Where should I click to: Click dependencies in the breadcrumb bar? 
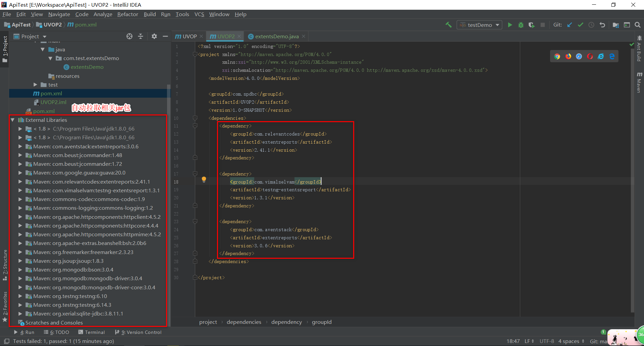(x=244, y=322)
